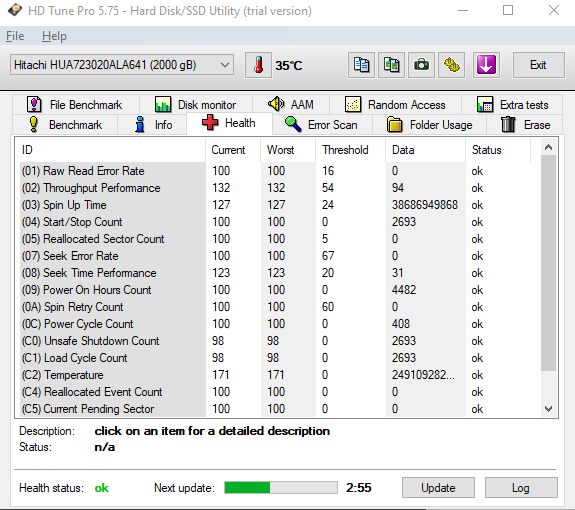
Task: Switch to the Error Scan tab
Action: [x=322, y=125]
